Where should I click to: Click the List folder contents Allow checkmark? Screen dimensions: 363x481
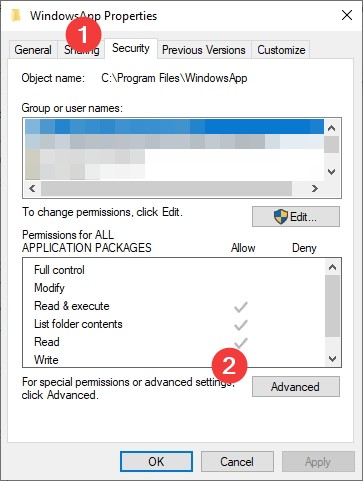[x=241, y=325]
